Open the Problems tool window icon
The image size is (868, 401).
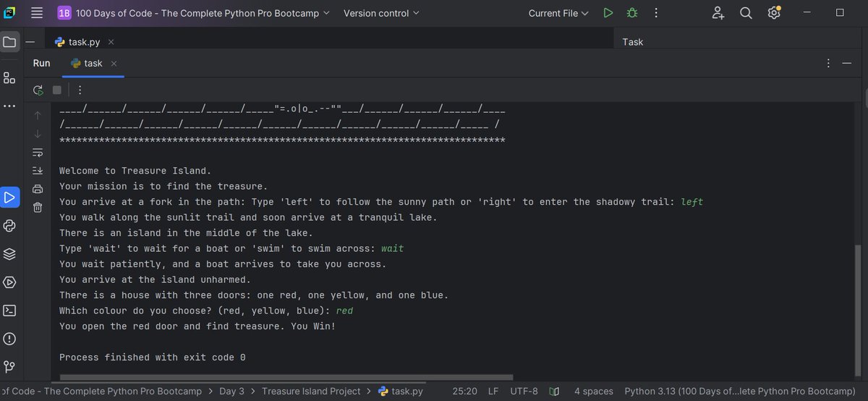pos(9,339)
